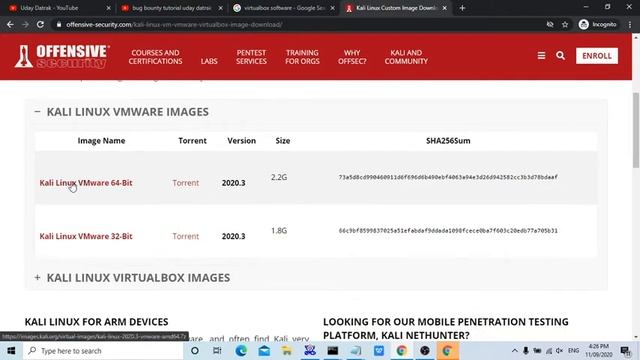Download Kali Linux VMware 64-Bit image
The image size is (640, 360).
(86, 183)
